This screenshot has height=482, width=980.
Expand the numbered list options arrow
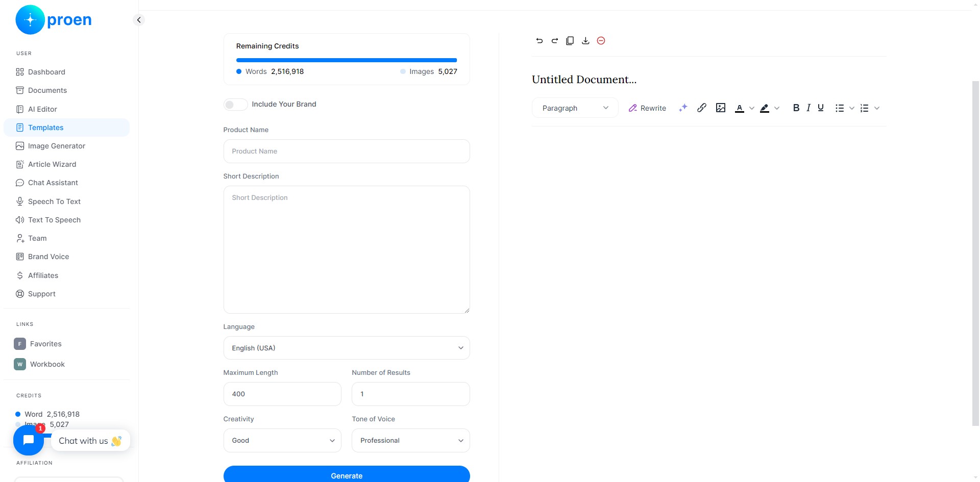click(877, 108)
